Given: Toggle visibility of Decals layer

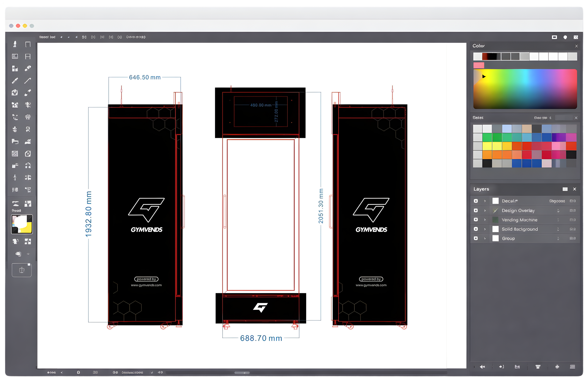Looking at the screenshot, I should click(x=476, y=201).
